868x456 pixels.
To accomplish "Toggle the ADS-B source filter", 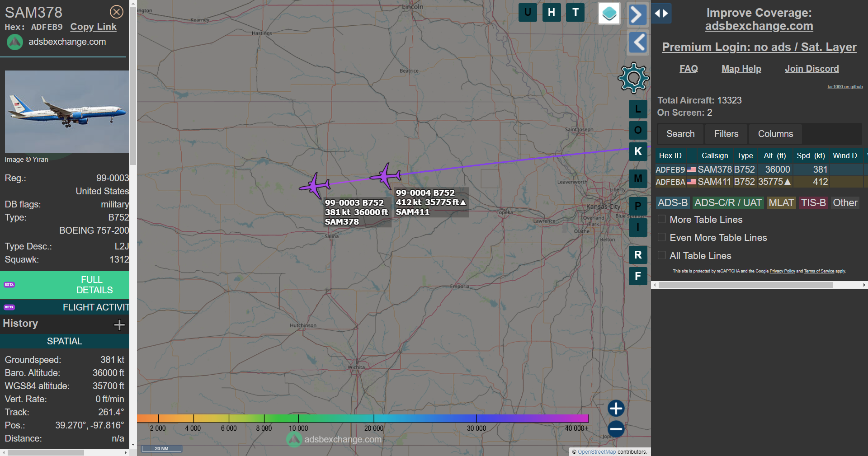I will 673,203.
